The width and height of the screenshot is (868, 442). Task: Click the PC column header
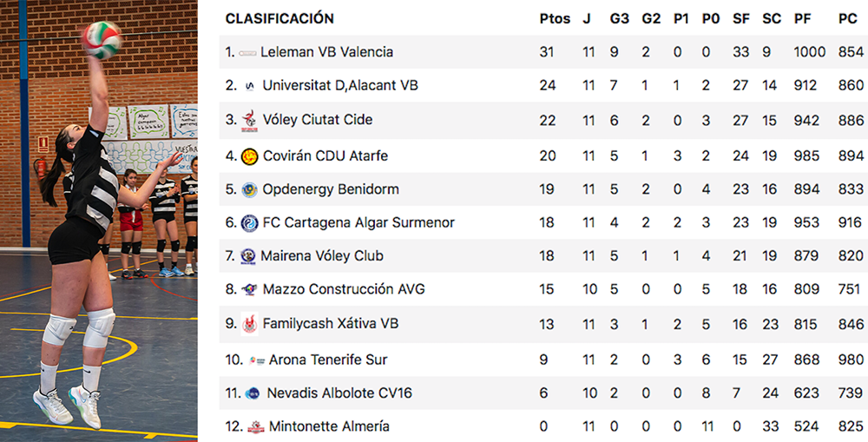848,19
